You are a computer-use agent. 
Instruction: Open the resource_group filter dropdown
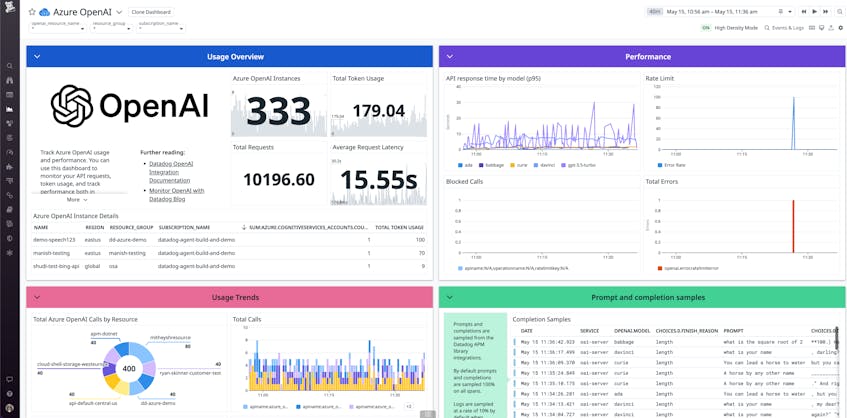111,26
